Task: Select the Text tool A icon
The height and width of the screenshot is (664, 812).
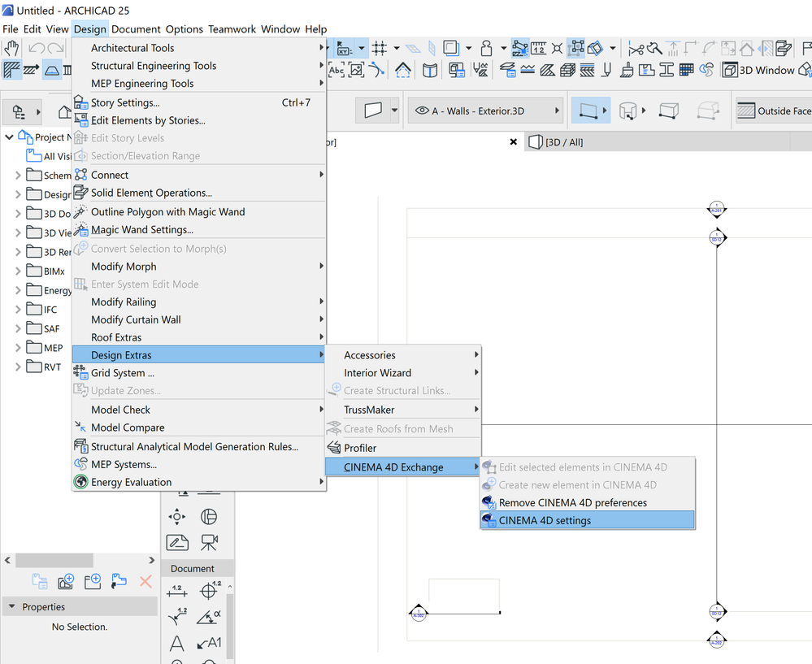Action: click(x=177, y=644)
